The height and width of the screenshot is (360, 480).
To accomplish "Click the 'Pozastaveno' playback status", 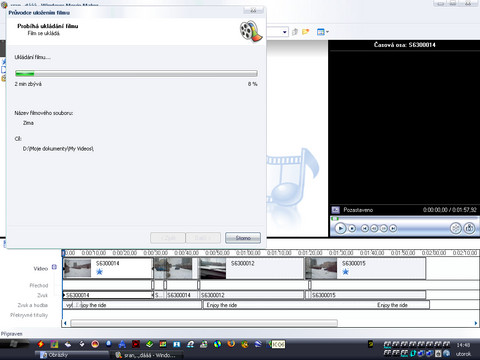I will point(358,210).
